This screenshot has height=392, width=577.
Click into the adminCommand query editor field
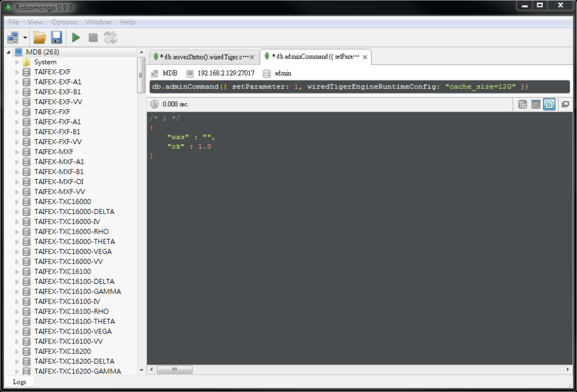click(360, 87)
